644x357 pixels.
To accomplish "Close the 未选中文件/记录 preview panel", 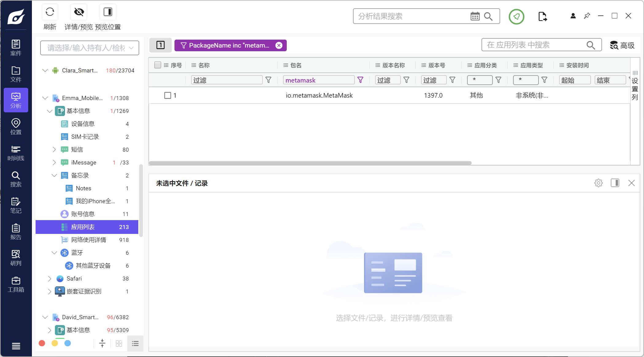I will 631,183.
